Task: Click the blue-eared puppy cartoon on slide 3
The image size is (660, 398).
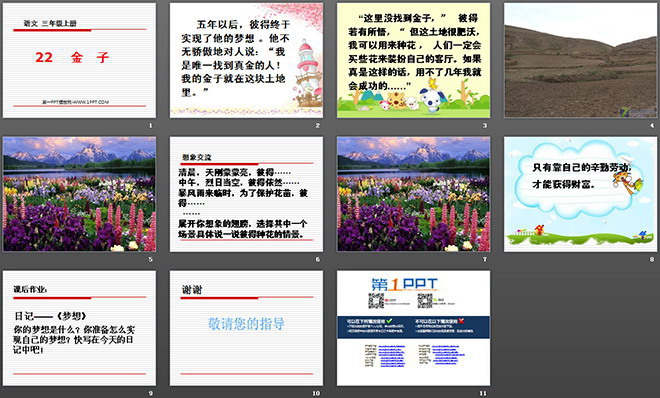Action: (431, 101)
